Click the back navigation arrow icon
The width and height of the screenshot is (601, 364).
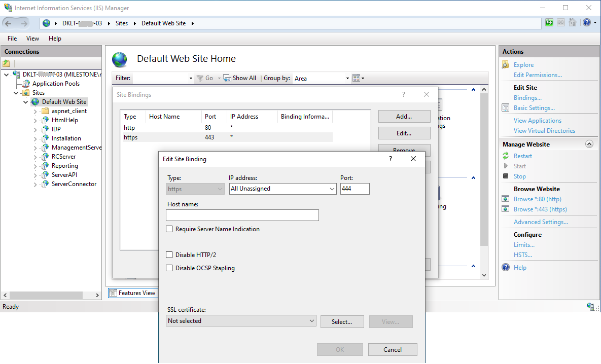tap(9, 23)
